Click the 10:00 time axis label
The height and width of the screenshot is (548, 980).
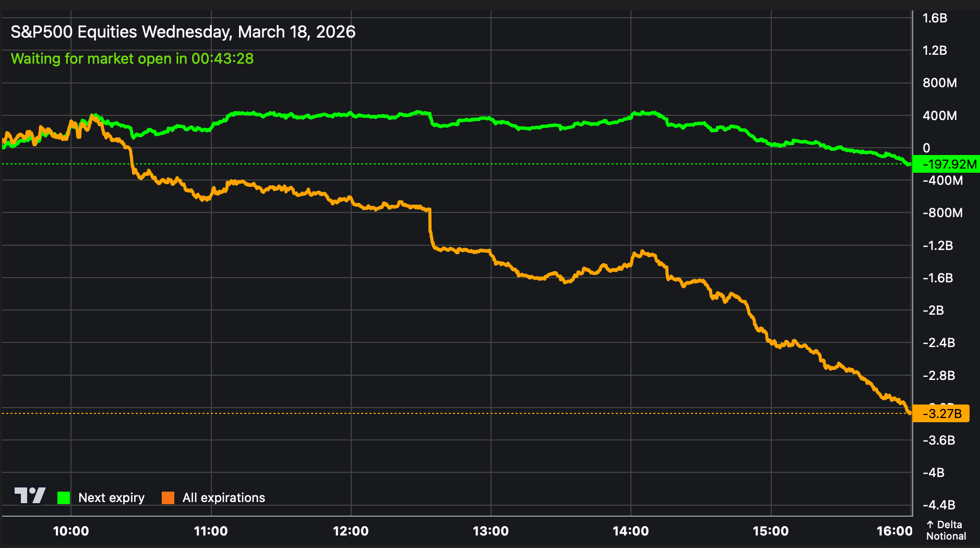click(x=71, y=531)
